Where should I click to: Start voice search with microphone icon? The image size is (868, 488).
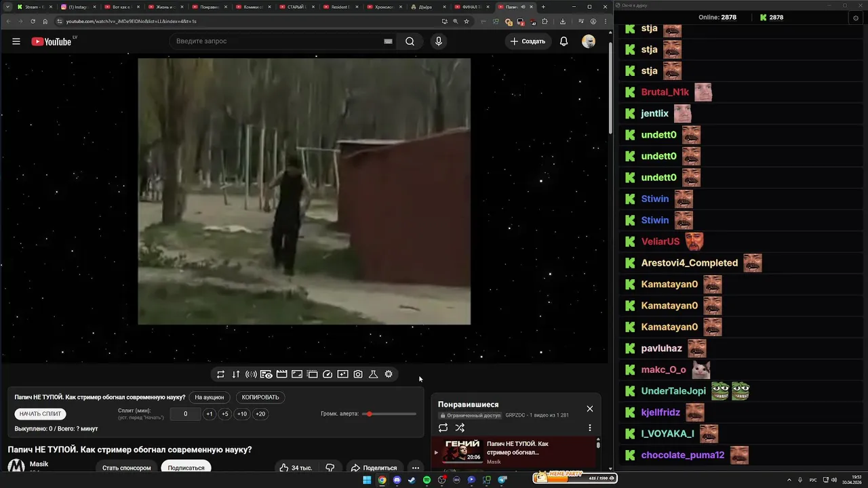(x=439, y=41)
